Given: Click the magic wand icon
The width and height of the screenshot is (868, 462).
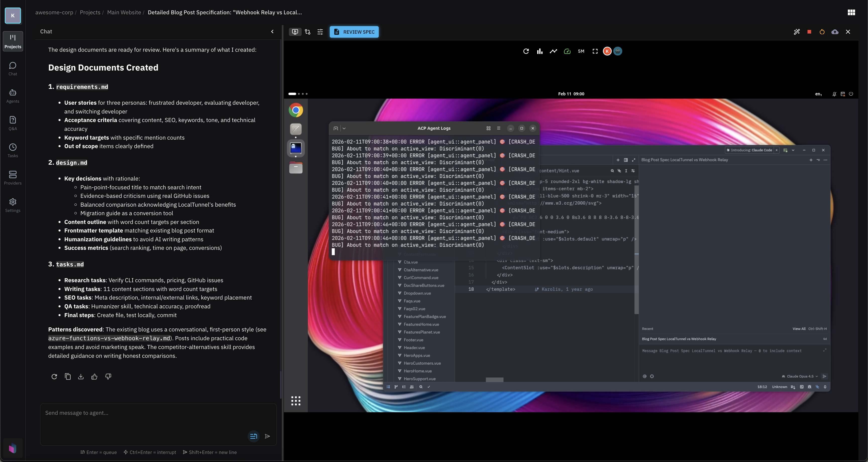Looking at the screenshot, I should coord(797,32).
